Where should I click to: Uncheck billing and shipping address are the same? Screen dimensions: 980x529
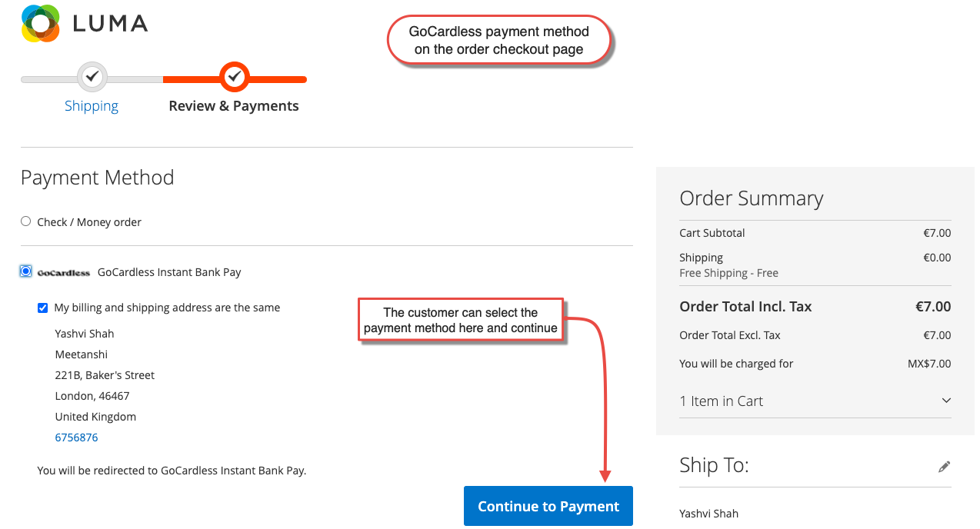click(42, 308)
